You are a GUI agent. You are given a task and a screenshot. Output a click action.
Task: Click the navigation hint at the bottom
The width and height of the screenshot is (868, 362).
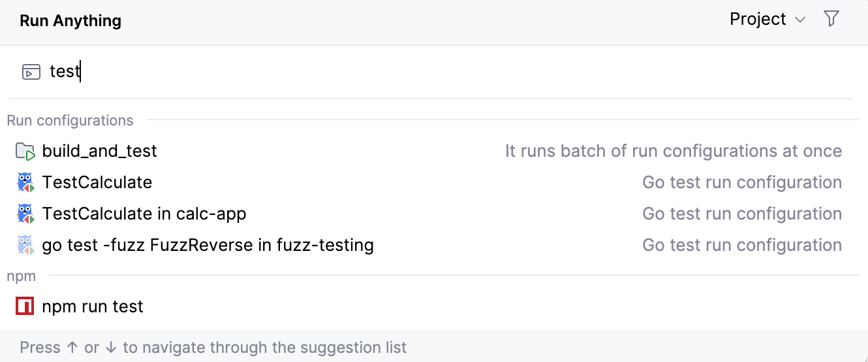tap(213, 347)
